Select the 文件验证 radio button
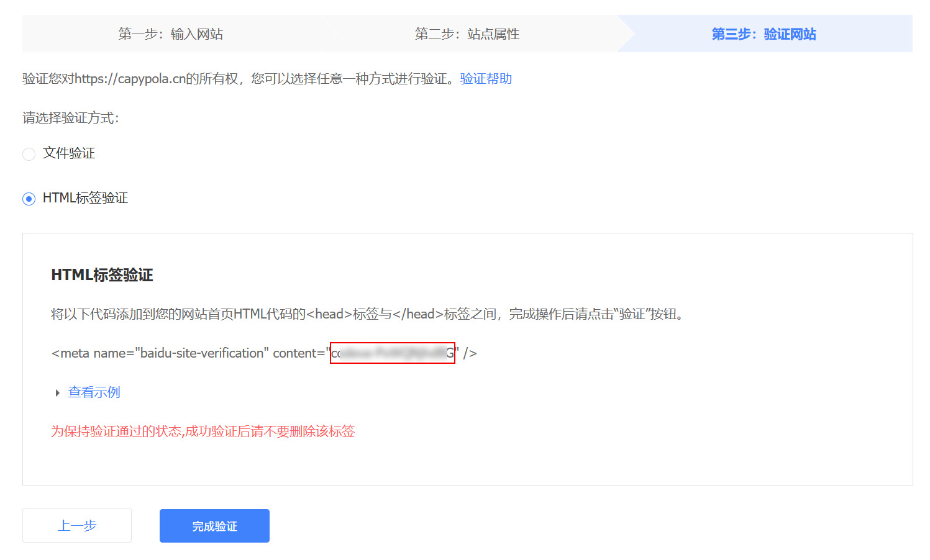Viewport: 930px width, 560px height. 29,154
